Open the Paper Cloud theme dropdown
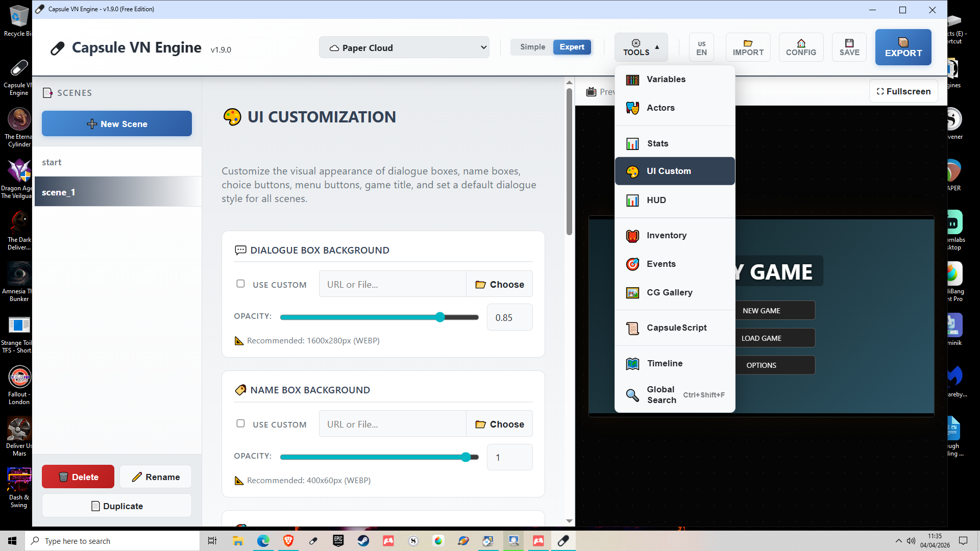 (404, 47)
